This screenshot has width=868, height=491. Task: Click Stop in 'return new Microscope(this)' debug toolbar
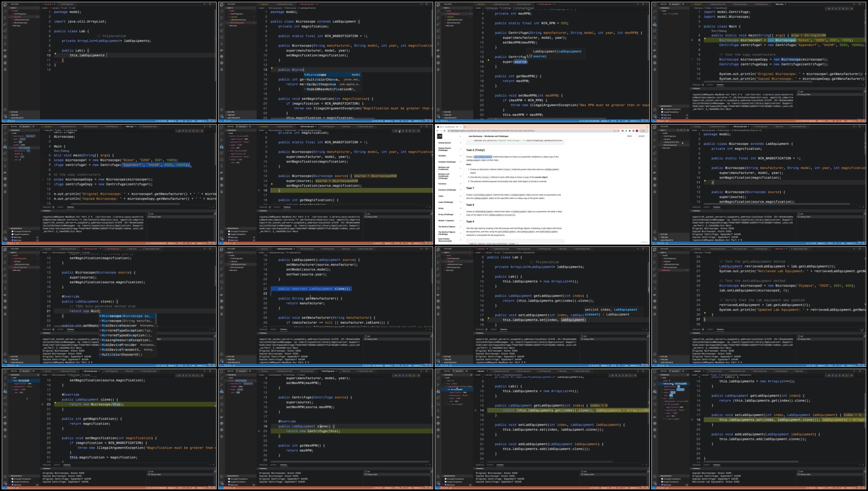point(197,375)
